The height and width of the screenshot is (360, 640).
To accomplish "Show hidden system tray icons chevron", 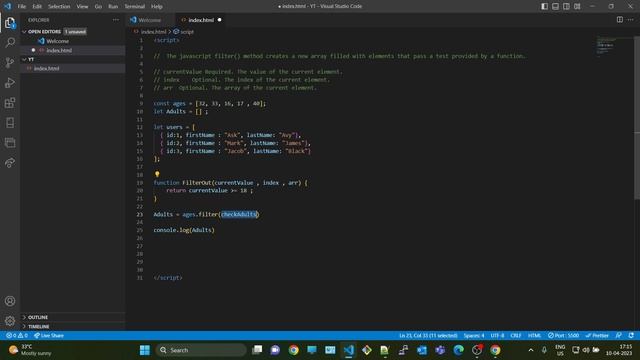I will (x=531, y=350).
